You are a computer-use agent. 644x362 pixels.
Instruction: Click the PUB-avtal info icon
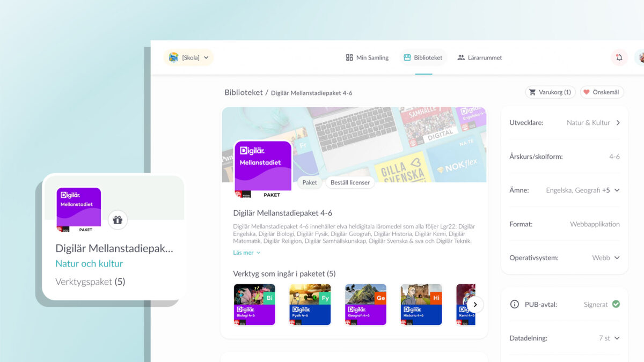[514, 304]
